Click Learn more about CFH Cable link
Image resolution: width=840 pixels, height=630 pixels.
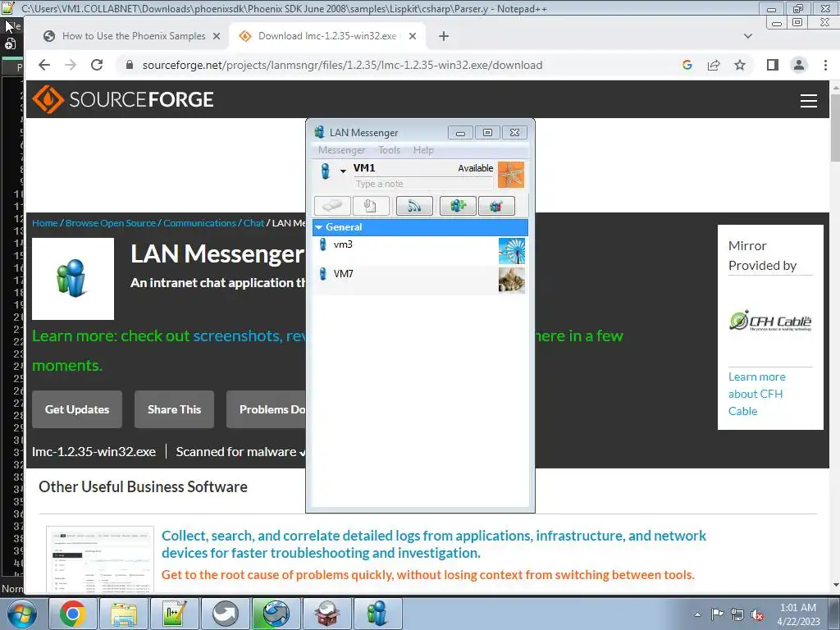[x=756, y=394]
